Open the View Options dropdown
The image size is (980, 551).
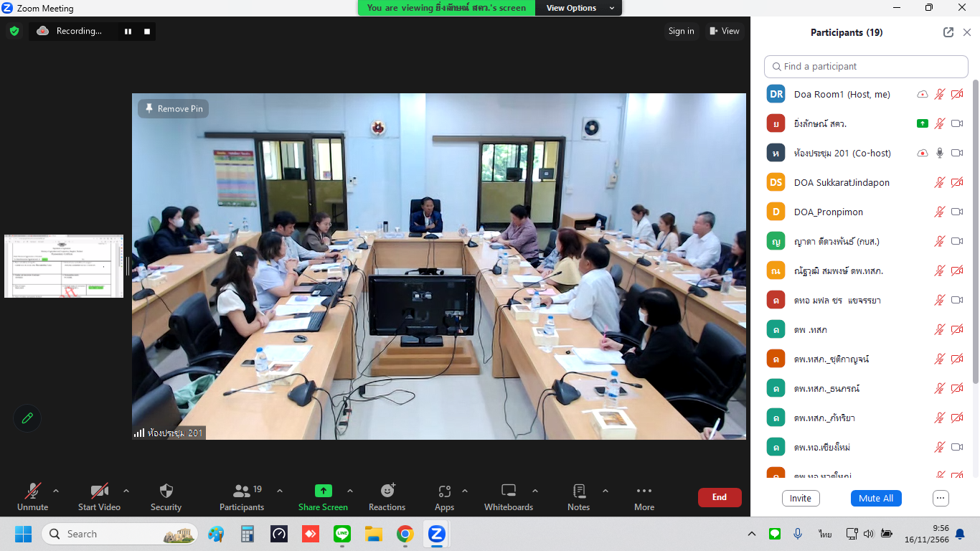click(x=580, y=8)
